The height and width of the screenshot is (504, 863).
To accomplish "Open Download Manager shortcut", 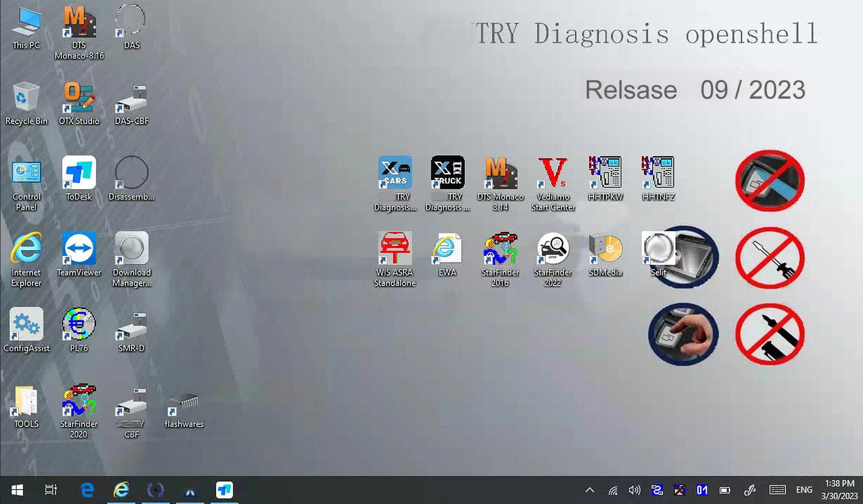I will pos(132,260).
